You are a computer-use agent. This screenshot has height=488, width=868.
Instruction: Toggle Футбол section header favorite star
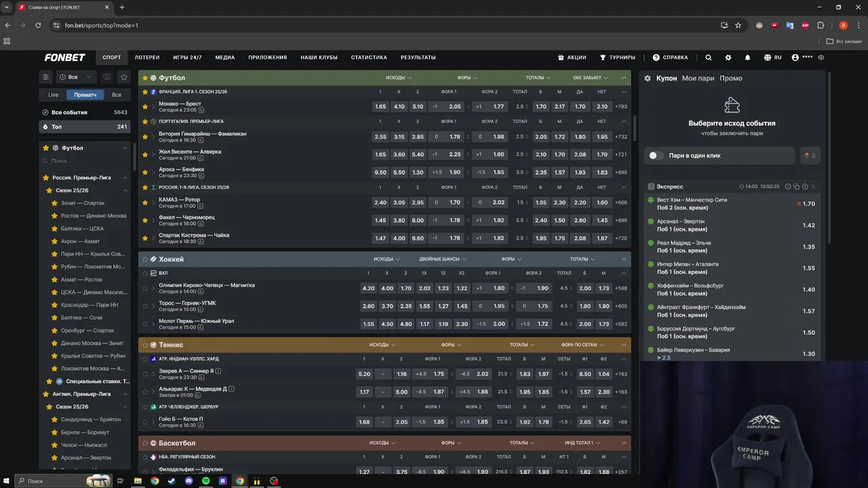[144, 78]
